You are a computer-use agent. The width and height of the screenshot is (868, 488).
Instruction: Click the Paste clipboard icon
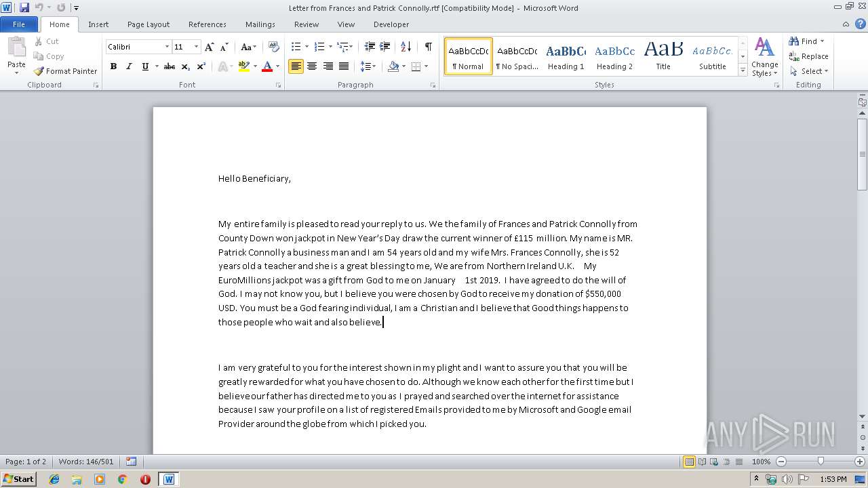coord(16,48)
